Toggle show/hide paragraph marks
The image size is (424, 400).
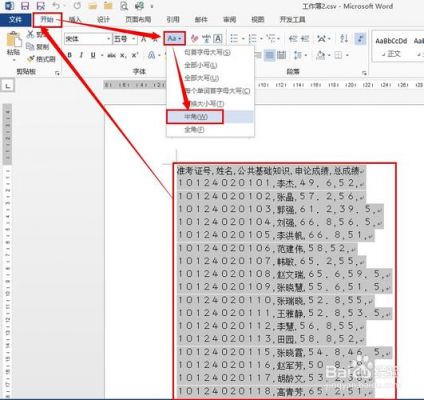[360, 39]
